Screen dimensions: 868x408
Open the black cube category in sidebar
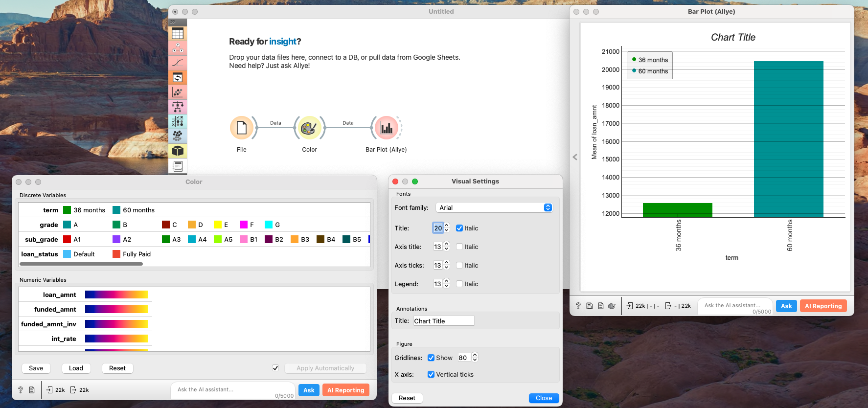coord(178,151)
